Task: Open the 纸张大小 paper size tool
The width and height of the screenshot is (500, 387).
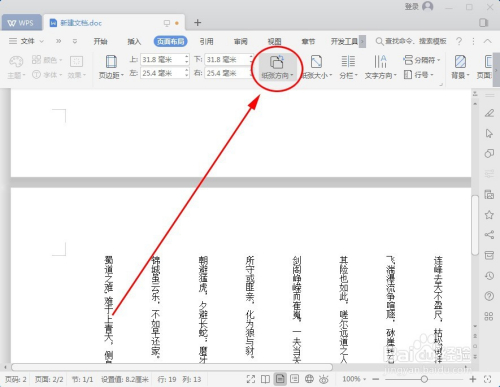Action: click(316, 67)
